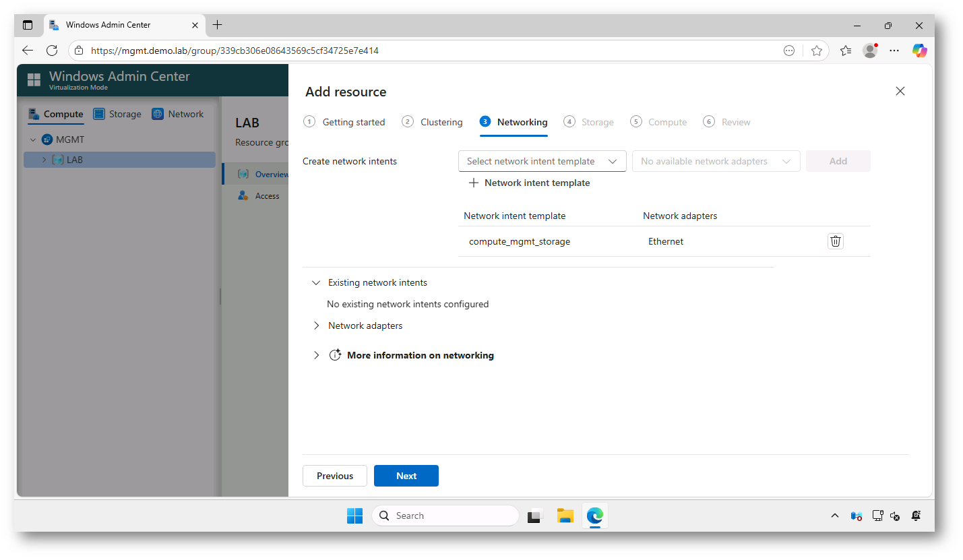
Task: Open the browser profile avatar
Action: pos(870,51)
